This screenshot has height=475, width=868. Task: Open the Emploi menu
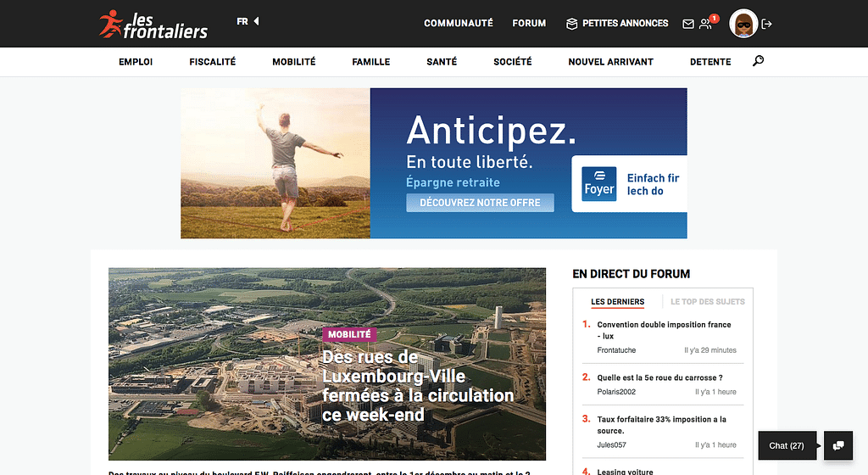tap(136, 62)
